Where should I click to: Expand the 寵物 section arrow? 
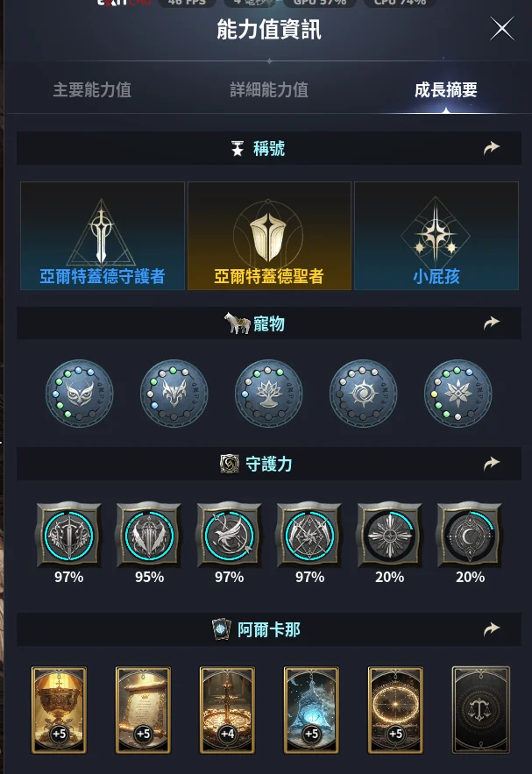point(492,323)
